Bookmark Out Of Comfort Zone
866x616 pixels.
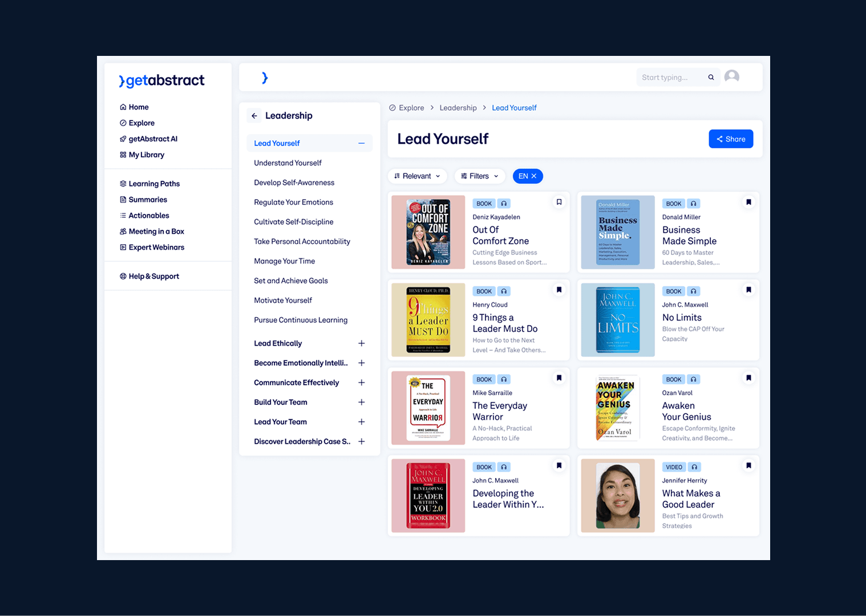[559, 202]
